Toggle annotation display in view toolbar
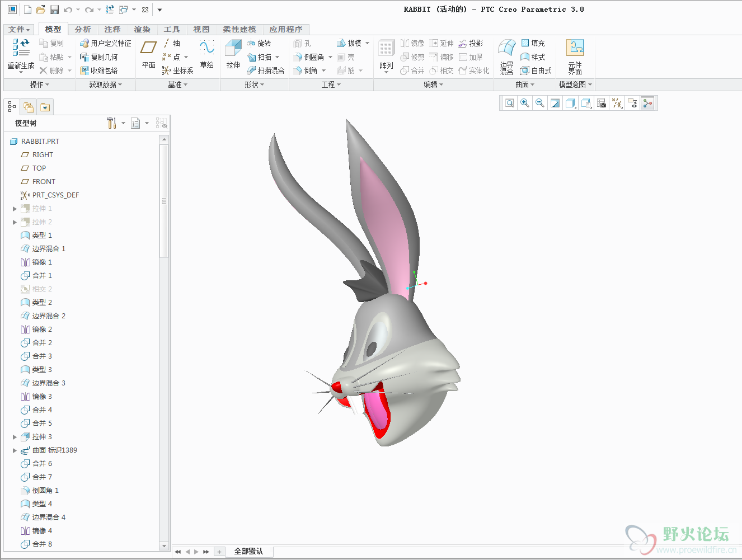This screenshot has width=742, height=560. (632, 103)
